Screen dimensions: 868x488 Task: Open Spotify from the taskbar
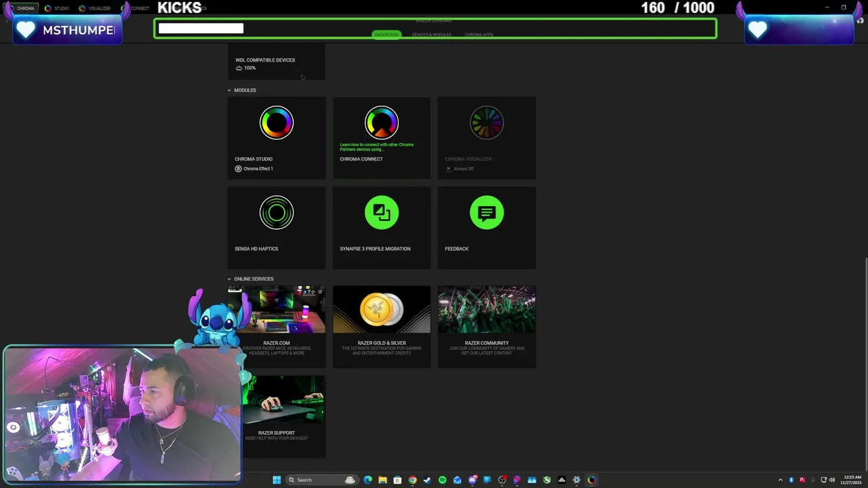coord(442,480)
